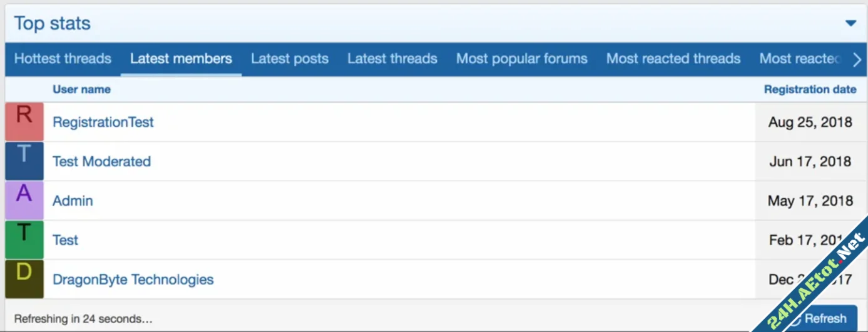
Task: Open the Latest posts tab
Action: pyautogui.click(x=290, y=59)
